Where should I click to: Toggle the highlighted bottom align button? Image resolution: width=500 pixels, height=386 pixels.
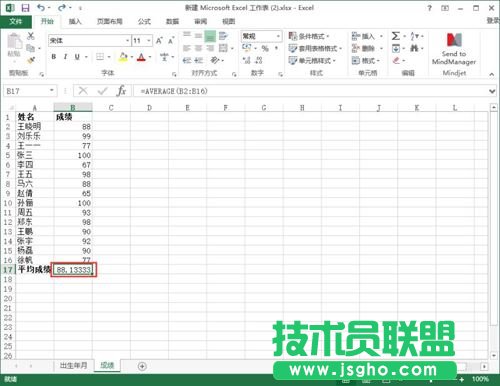tap(210, 36)
